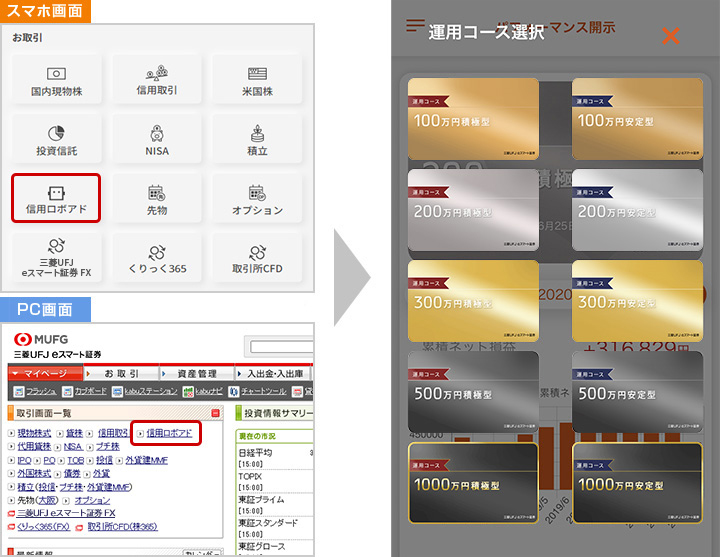Viewport: 720px width, 557px height.
Task: Open くりっく365(FX) link
Action: pos(44,527)
